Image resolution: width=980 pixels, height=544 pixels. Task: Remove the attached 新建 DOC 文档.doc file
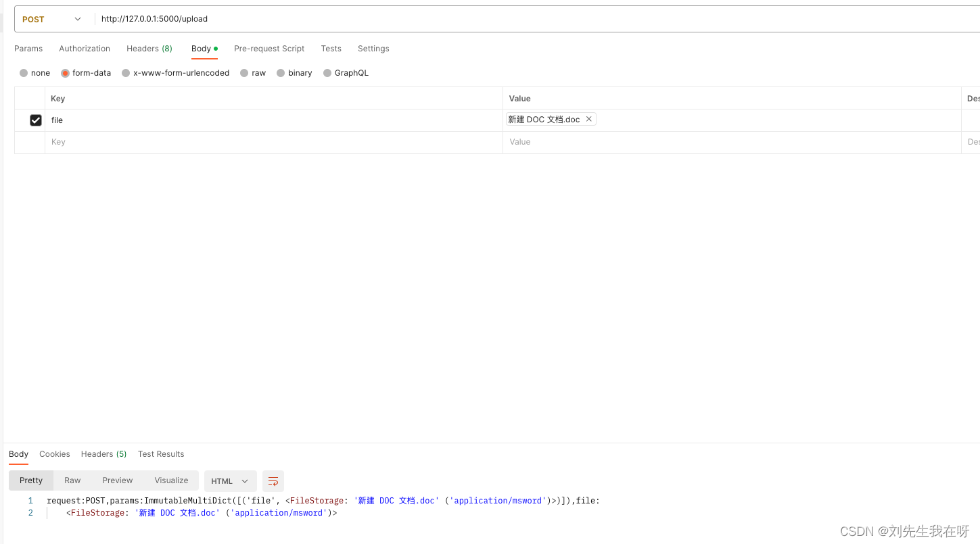pos(588,119)
